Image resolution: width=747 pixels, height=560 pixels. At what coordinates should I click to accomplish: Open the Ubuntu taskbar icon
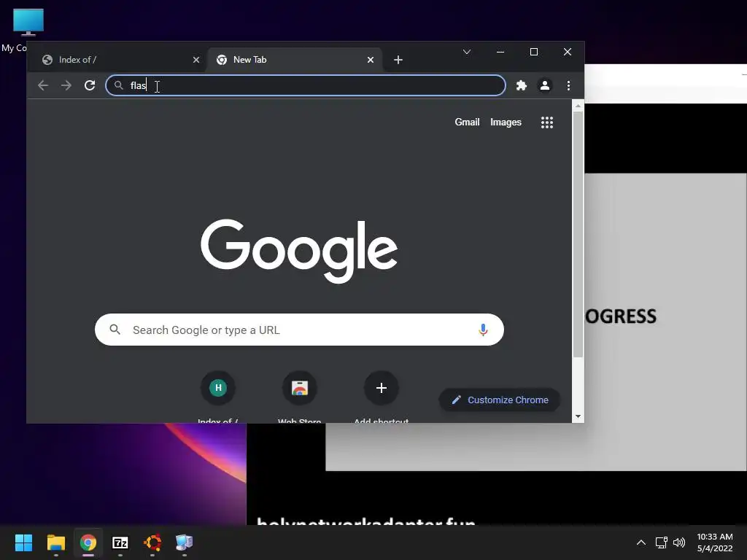click(152, 542)
